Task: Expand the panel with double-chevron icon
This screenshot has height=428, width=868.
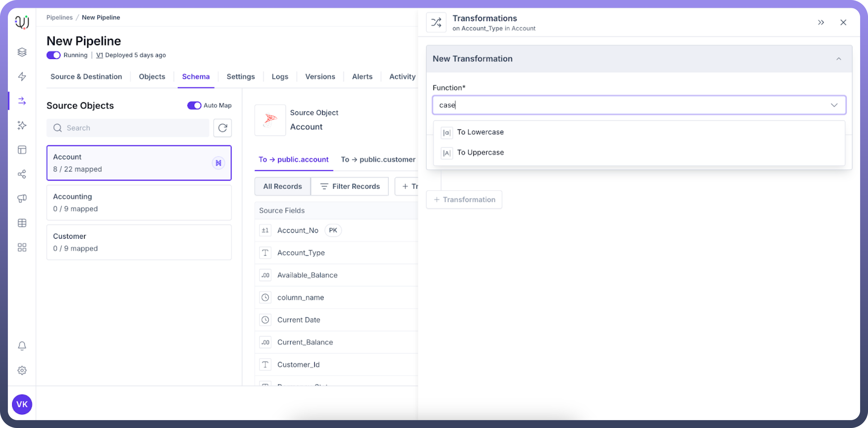Action: click(821, 23)
